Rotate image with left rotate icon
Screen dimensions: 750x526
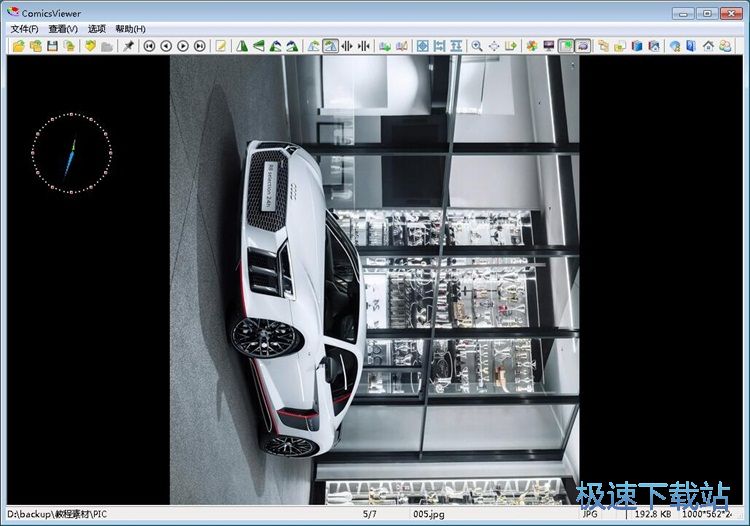click(275, 46)
